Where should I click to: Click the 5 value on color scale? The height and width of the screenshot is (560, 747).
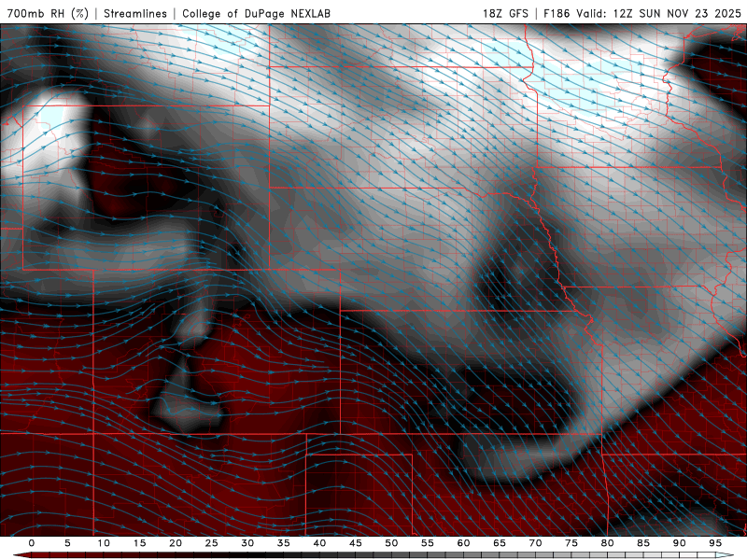click(x=67, y=543)
